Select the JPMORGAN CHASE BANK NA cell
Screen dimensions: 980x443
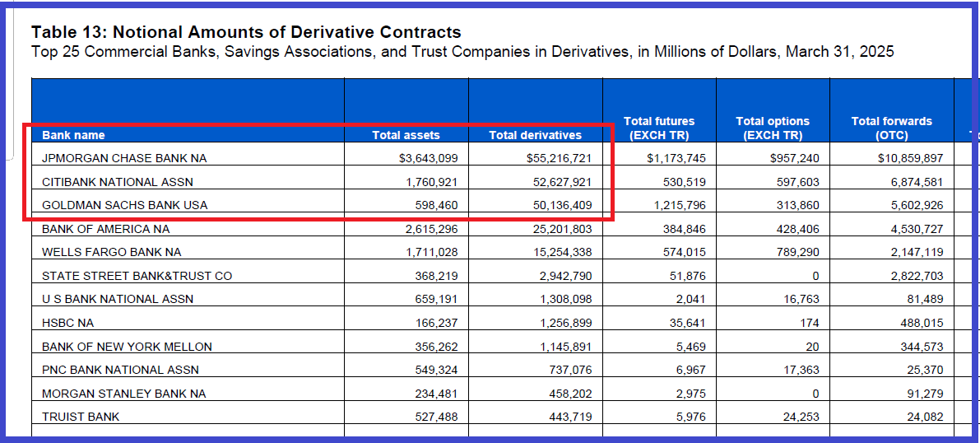pyautogui.click(x=118, y=158)
